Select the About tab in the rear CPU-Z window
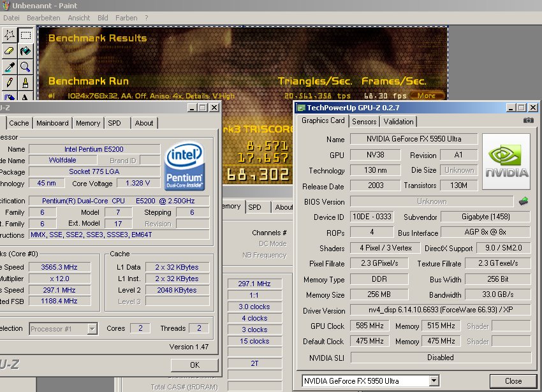The height and width of the screenshot is (392, 542). click(284, 207)
